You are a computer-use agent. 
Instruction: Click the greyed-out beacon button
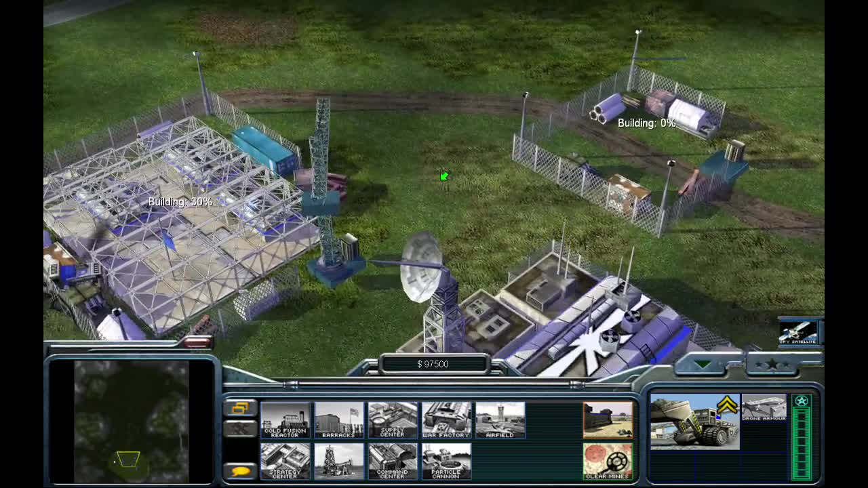tap(240, 428)
